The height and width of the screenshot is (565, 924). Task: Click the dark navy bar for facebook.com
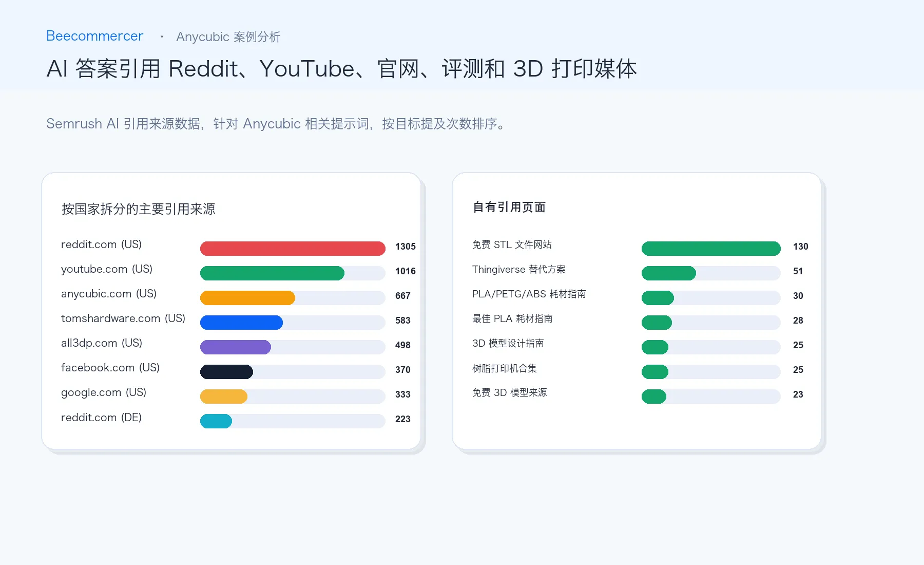[226, 372]
